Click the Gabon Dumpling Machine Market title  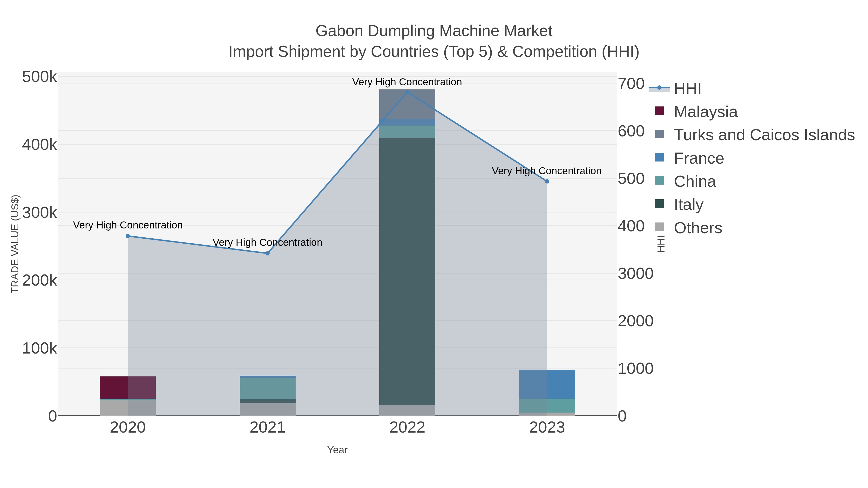tap(434, 31)
